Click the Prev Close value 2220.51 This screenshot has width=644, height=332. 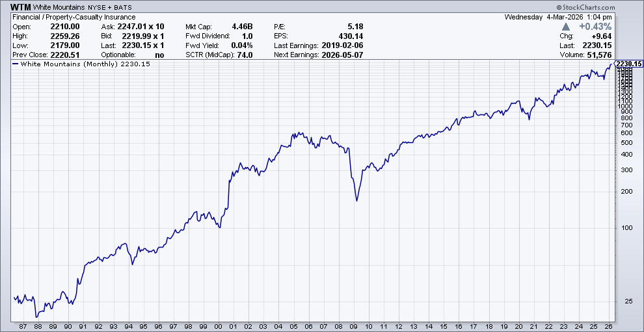[x=65, y=55]
